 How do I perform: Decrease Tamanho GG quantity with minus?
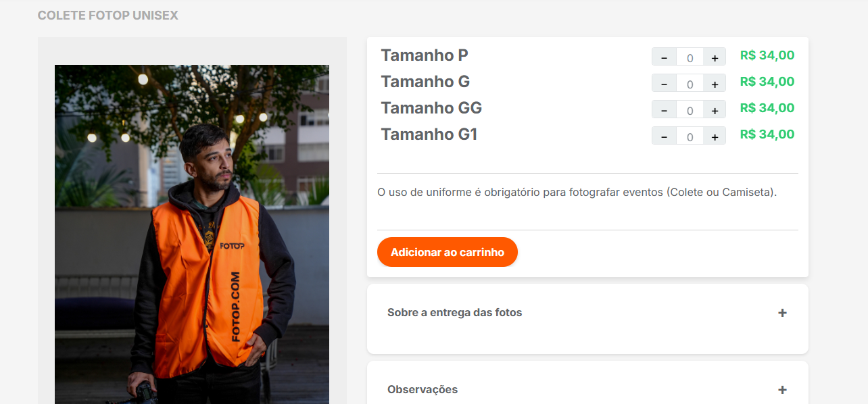pos(664,110)
